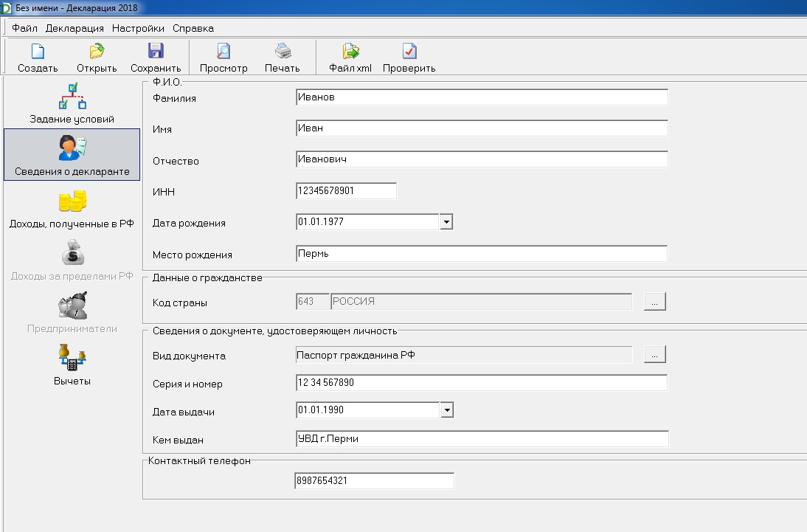Go to the Задание условий section
The height and width of the screenshot is (532, 807).
72,103
